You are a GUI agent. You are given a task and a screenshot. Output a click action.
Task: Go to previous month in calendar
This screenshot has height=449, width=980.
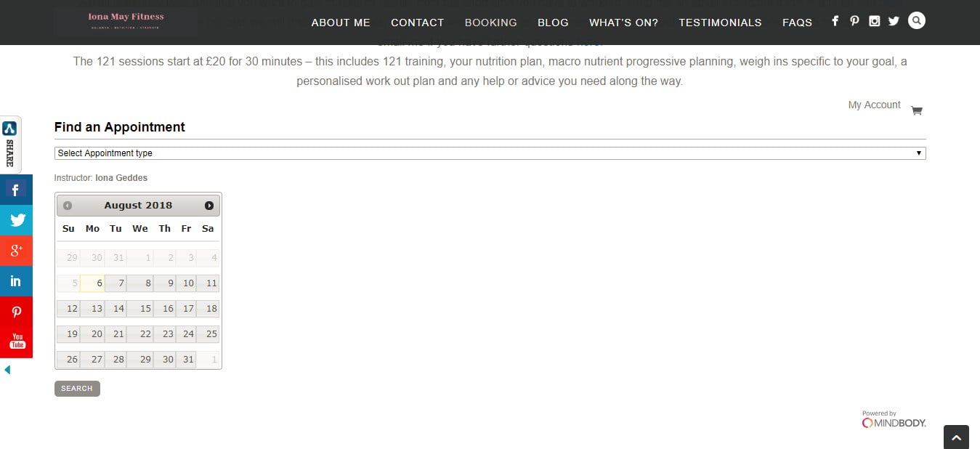pos(68,206)
